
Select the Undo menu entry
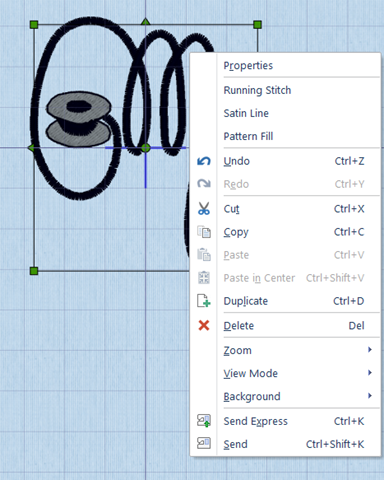(x=285, y=161)
